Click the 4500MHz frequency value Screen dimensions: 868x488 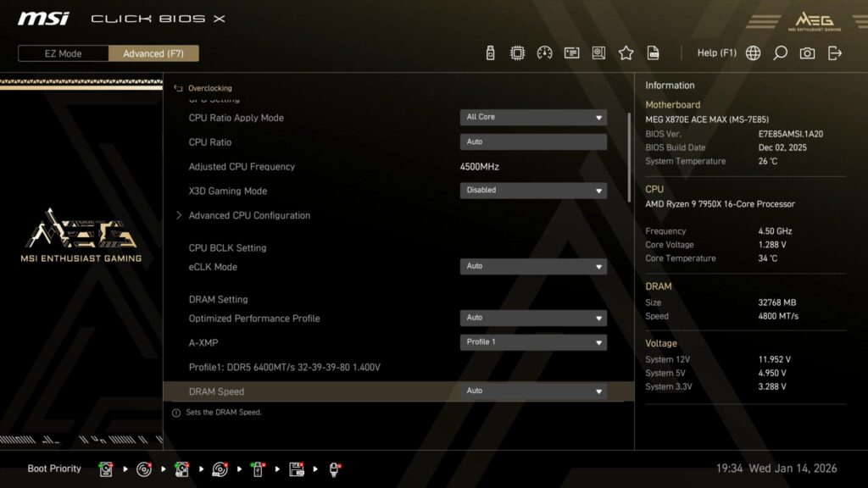coord(480,167)
